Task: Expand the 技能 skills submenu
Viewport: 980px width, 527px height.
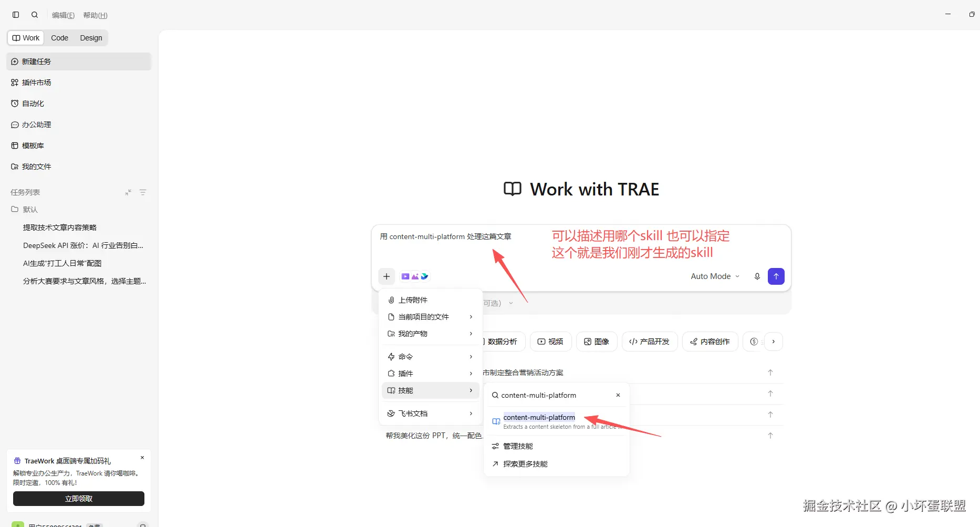Action: [x=430, y=390]
